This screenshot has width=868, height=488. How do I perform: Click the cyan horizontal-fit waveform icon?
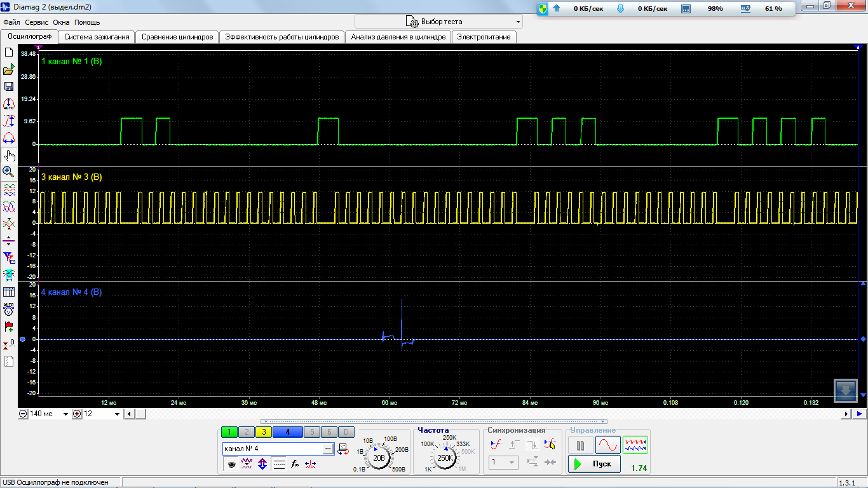[x=9, y=274]
